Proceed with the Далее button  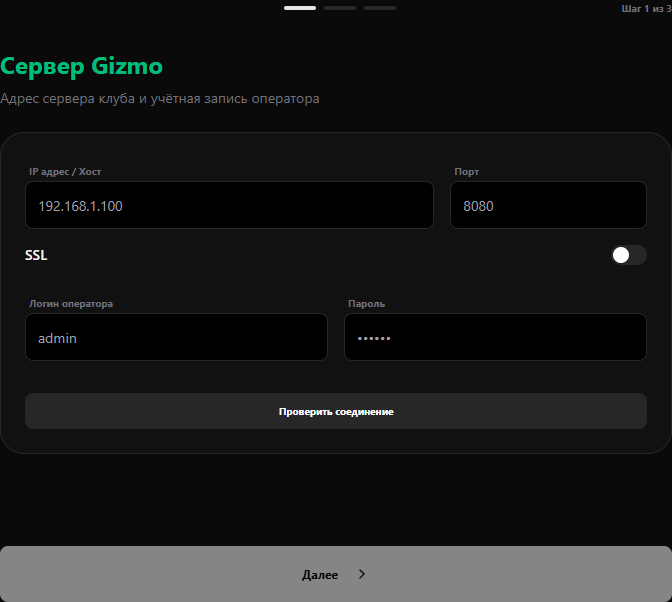tap(336, 574)
